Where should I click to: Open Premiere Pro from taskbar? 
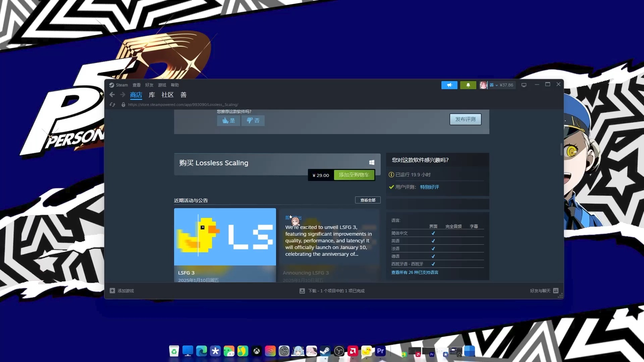pos(380,351)
